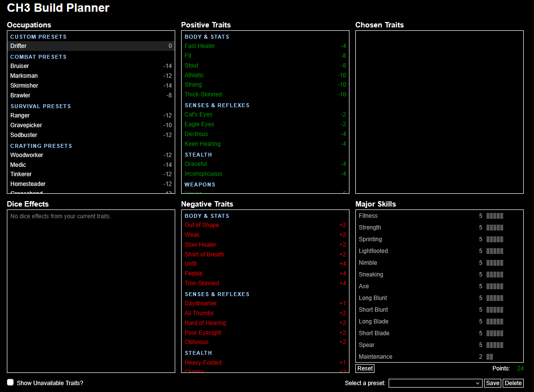Click the Long Blunt skill row
The image size is (534, 392).
click(440, 298)
